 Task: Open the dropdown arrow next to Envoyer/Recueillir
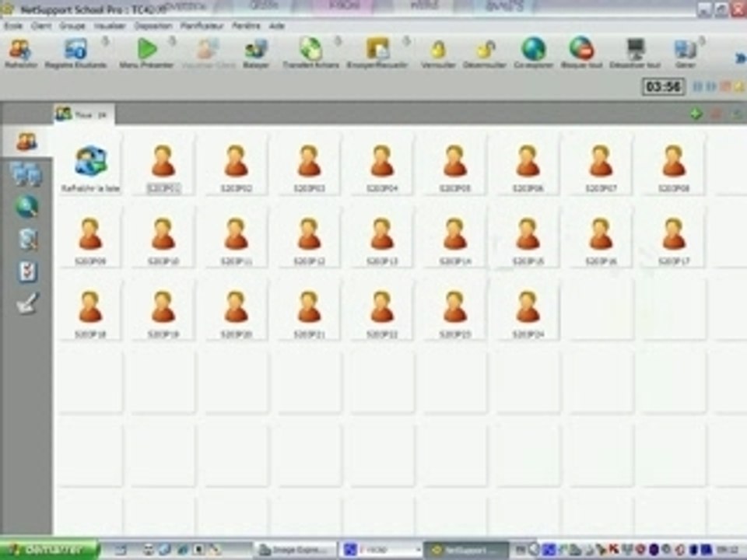[406, 42]
